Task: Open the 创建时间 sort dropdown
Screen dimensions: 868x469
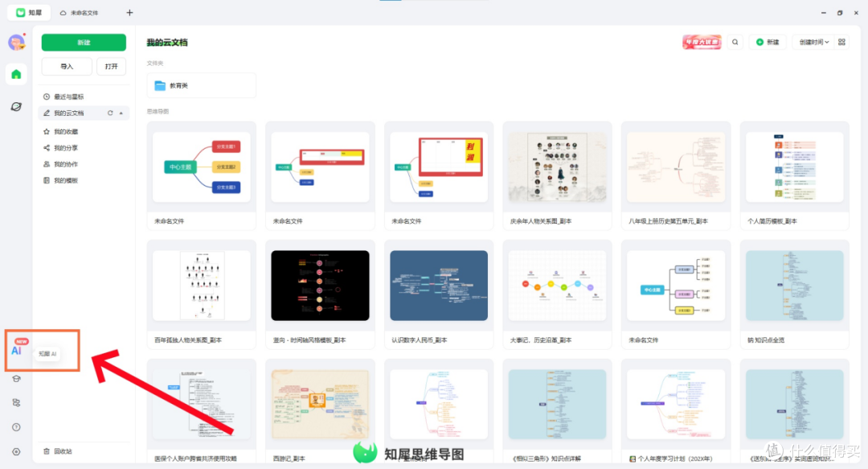Action: pyautogui.click(x=813, y=42)
